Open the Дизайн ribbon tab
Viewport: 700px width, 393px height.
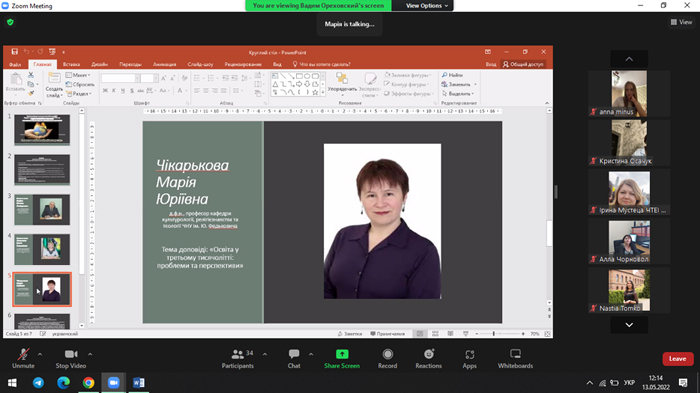tap(100, 64)
